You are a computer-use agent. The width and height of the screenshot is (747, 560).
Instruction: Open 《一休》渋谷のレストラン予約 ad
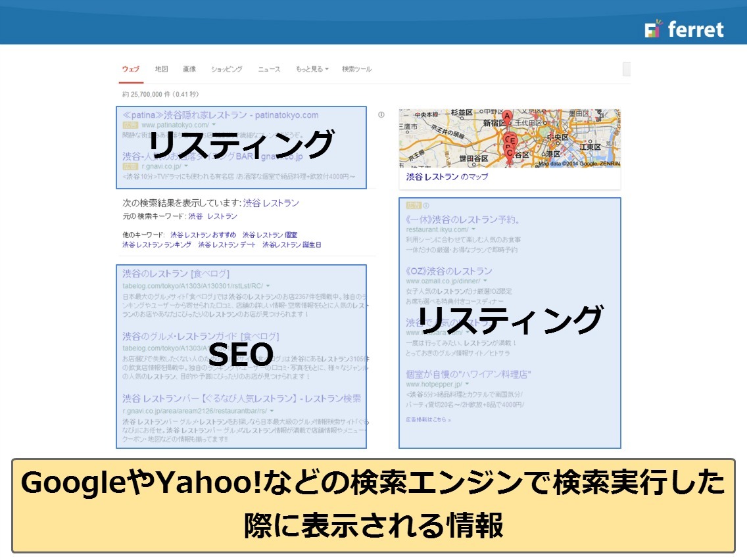462,220
